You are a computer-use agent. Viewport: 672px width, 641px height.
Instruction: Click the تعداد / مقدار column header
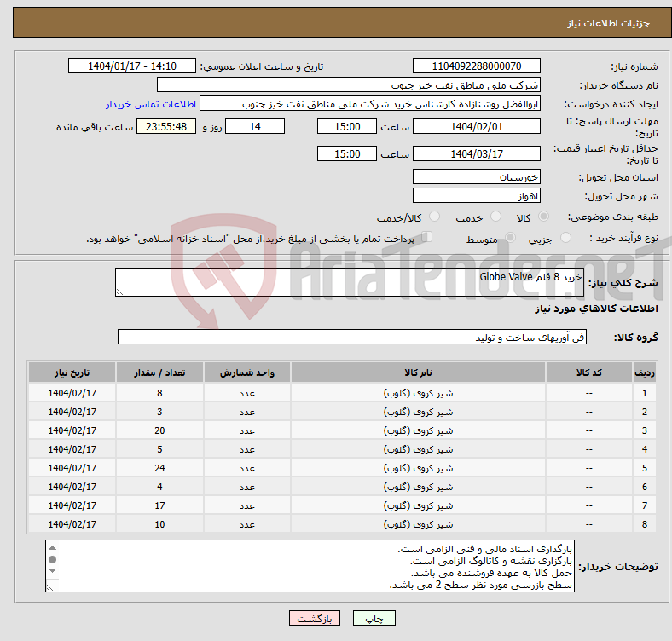click(x=159, y=373)
